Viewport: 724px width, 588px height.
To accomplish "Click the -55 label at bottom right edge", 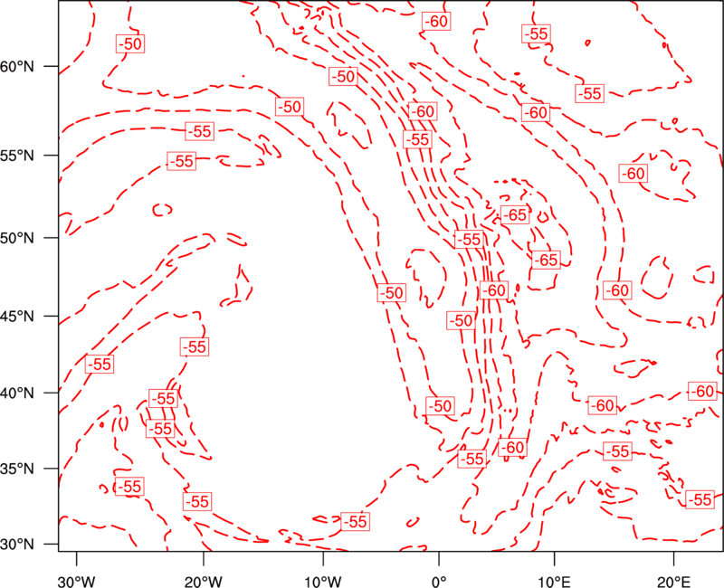I will point(700,499).
